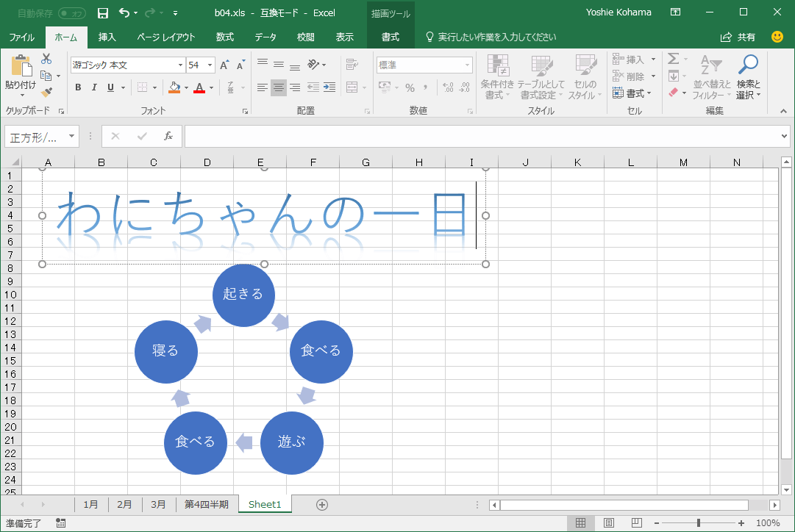Switch to Insert tab
The height and width of the screenshot is (532, 795).
[107, 37]
